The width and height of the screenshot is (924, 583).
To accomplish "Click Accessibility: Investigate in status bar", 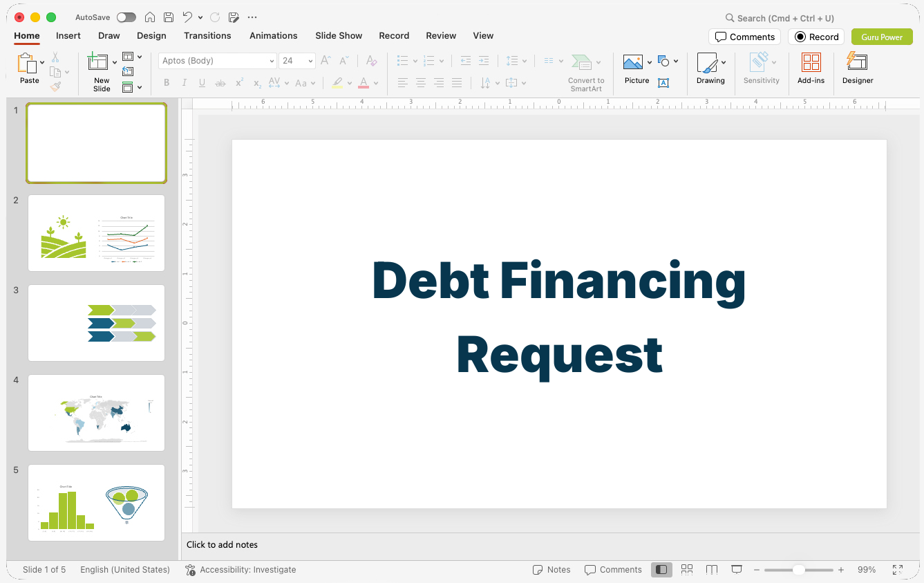I will pyautogui.click(x=241, y=570).
